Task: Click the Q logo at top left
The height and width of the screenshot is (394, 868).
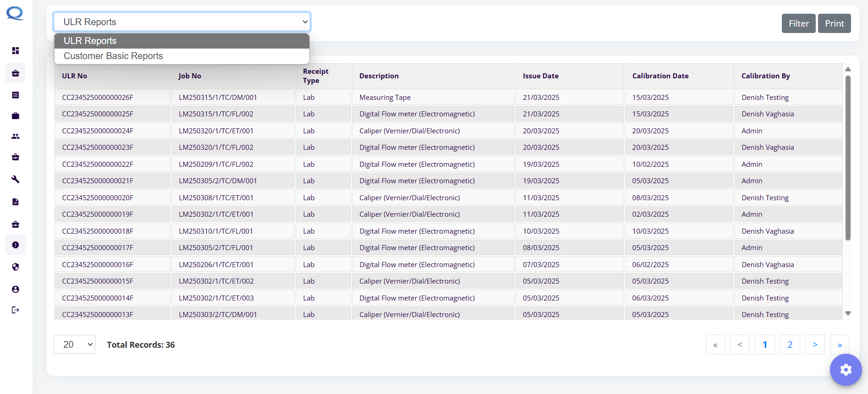Action: pyautogui.click(x=15, y=13)
